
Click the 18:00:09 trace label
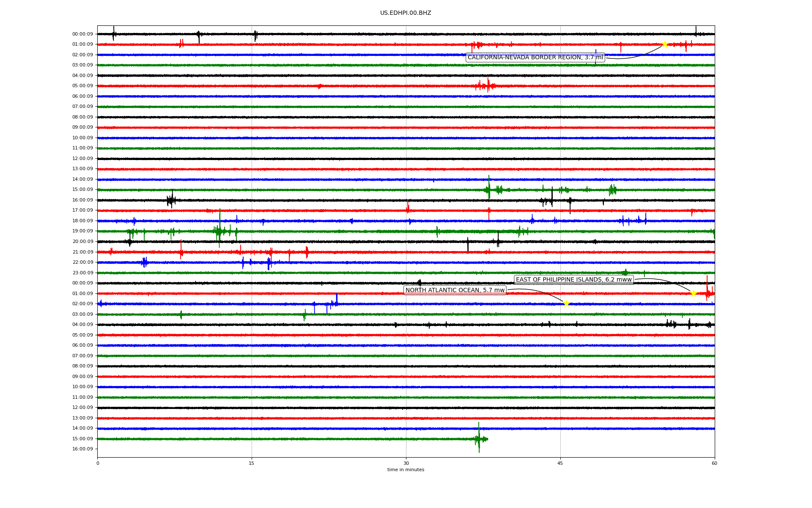82,221
